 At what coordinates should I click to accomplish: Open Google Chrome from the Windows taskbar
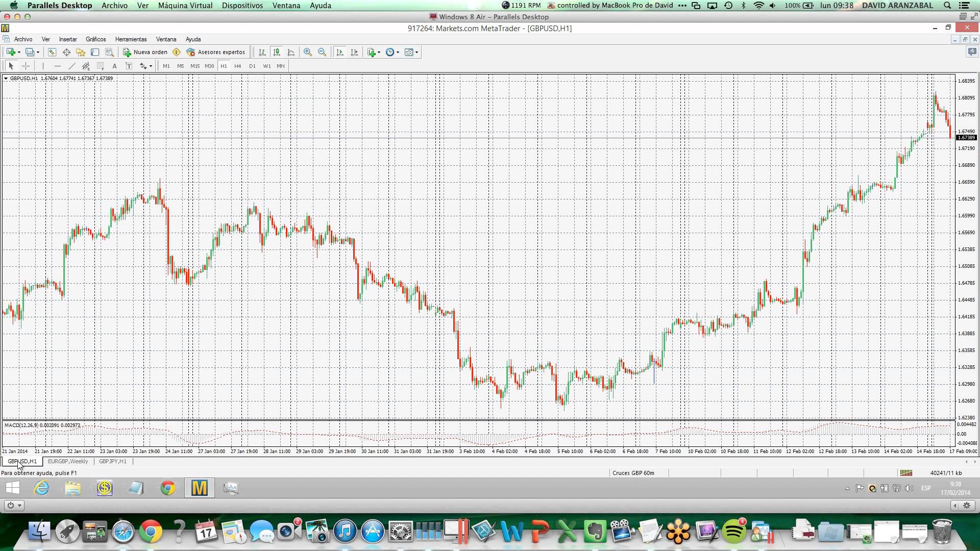[x=167, y=488]
